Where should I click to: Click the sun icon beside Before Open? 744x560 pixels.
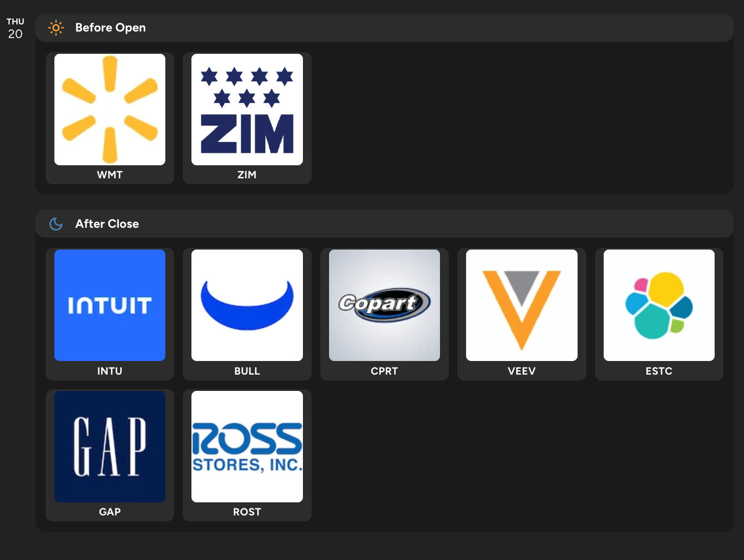click(56, 28)
